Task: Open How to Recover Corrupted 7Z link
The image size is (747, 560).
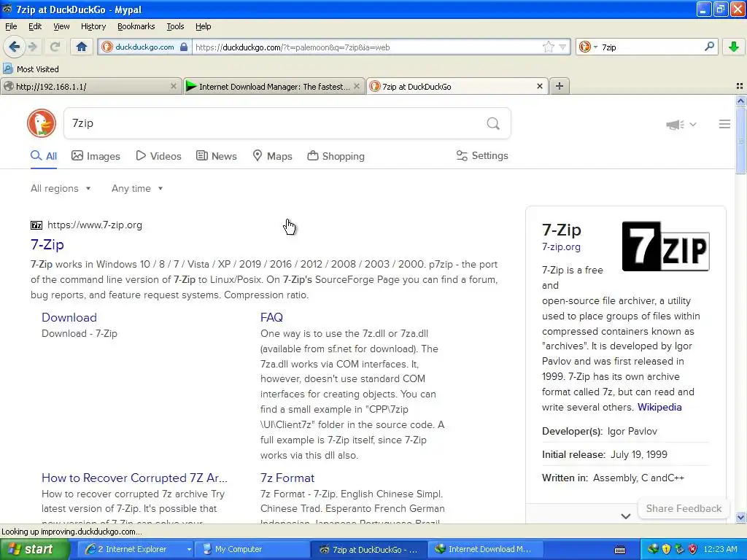Action: [134, 478]
